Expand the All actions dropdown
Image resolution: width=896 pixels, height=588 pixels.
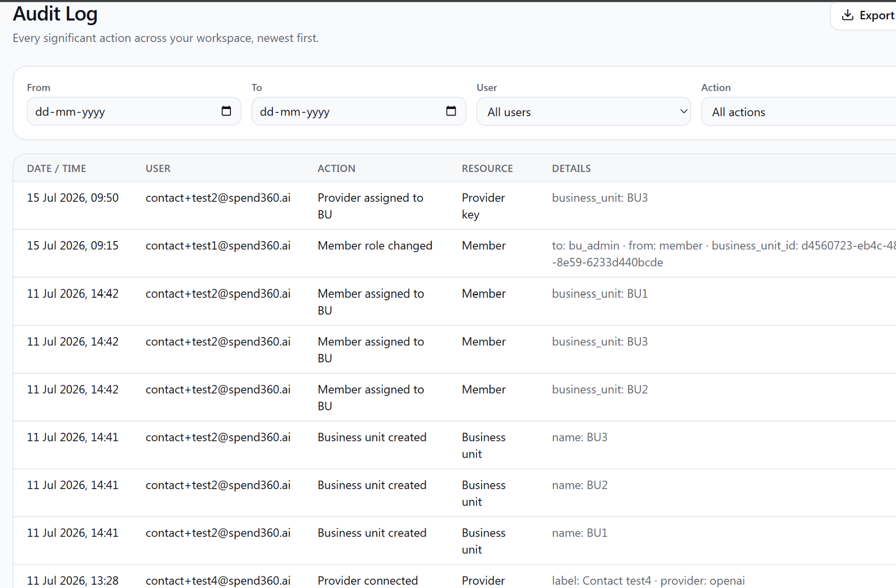[x=798, y=111]
